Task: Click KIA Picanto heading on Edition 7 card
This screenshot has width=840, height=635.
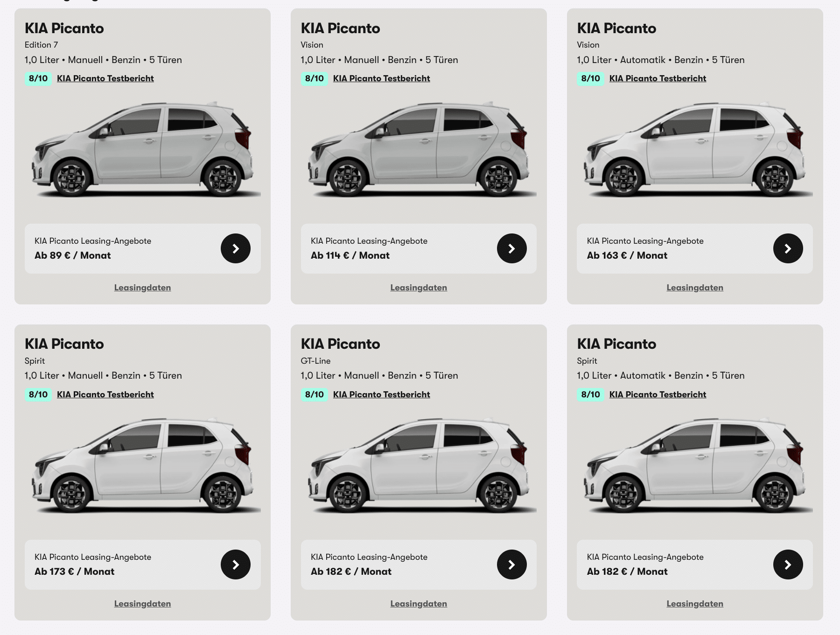Action: pos(64,28)
